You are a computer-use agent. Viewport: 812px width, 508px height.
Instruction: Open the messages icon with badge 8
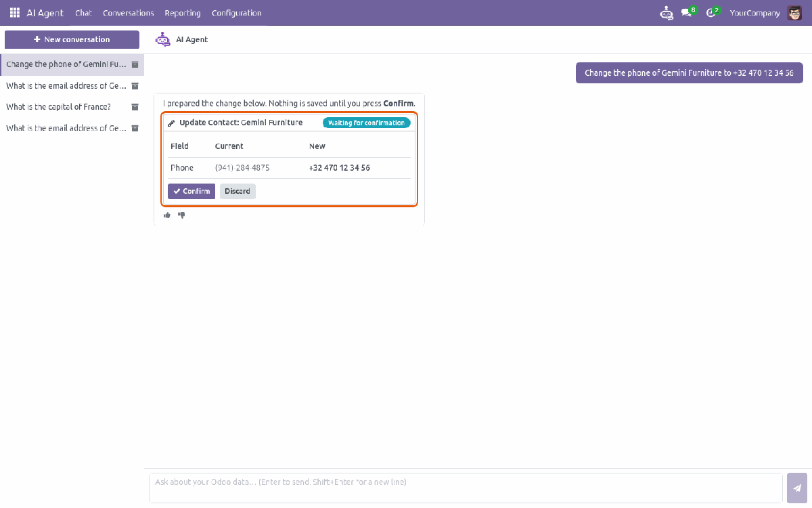point(688,12)
